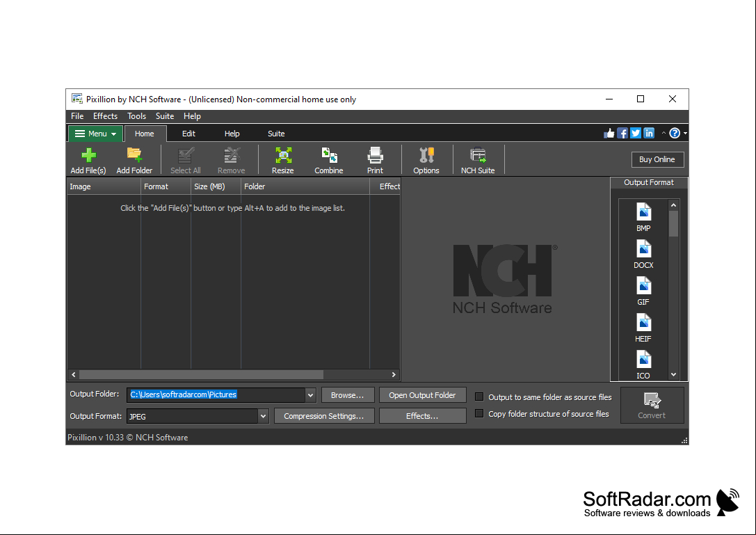
Task: Open Compression Settings... dialog
Action: [x=324, y=416]
